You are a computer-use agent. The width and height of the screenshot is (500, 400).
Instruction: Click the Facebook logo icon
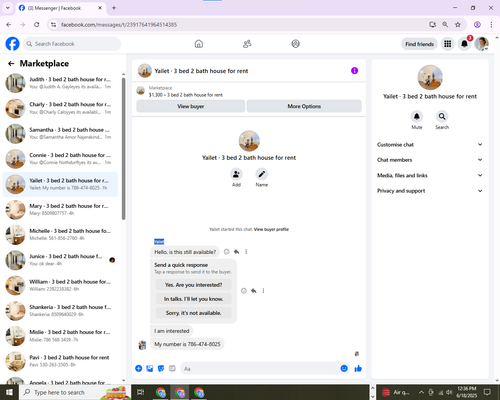(12, 44)
